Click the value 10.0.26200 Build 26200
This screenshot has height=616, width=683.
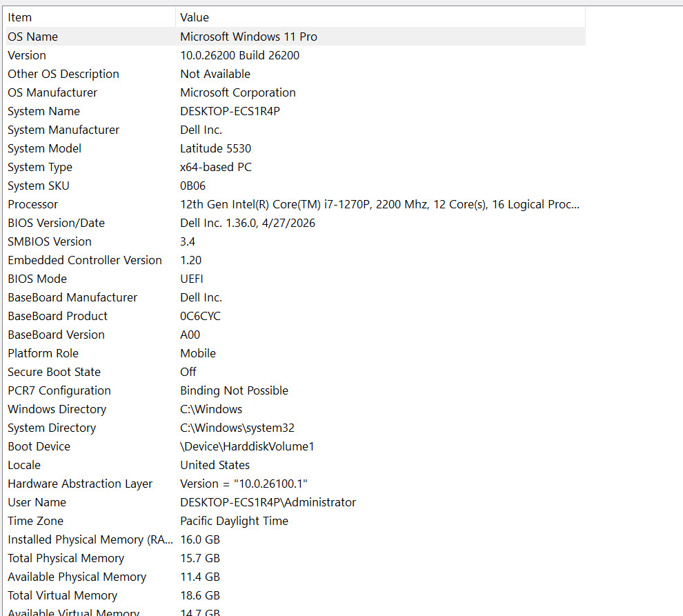pos(239,55)
